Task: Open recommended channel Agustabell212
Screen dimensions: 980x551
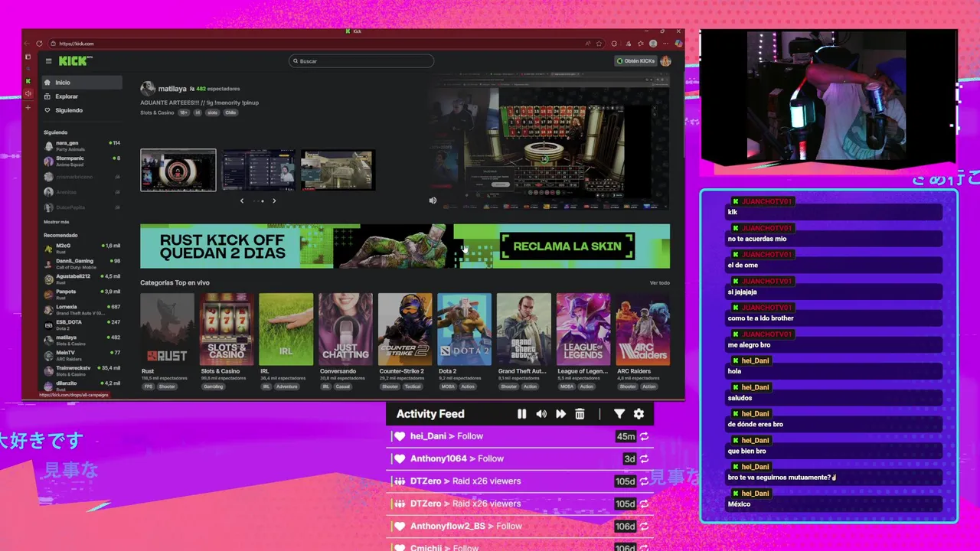Action: [82, 279]
